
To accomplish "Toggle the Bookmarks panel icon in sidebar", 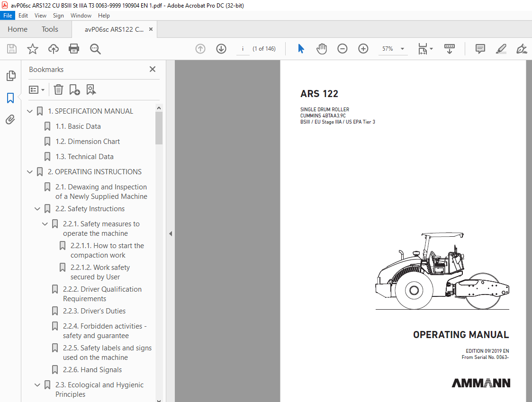I will (10, 98).
